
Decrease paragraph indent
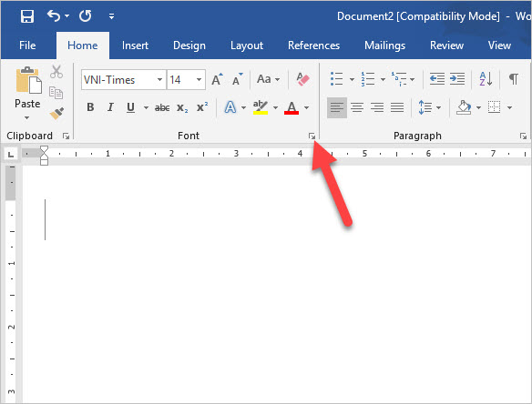[437, 79]
